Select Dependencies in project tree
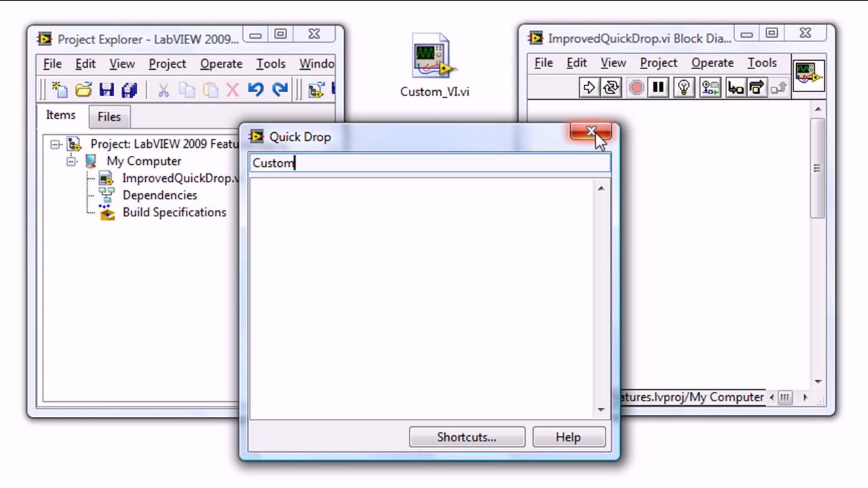This screenshot has height=488, width=868. [x=160, y=195]
